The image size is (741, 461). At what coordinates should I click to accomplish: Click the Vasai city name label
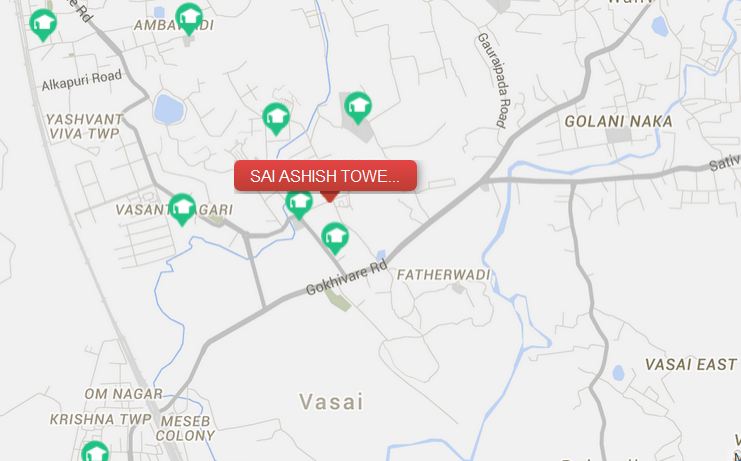[x=332, y=402]
